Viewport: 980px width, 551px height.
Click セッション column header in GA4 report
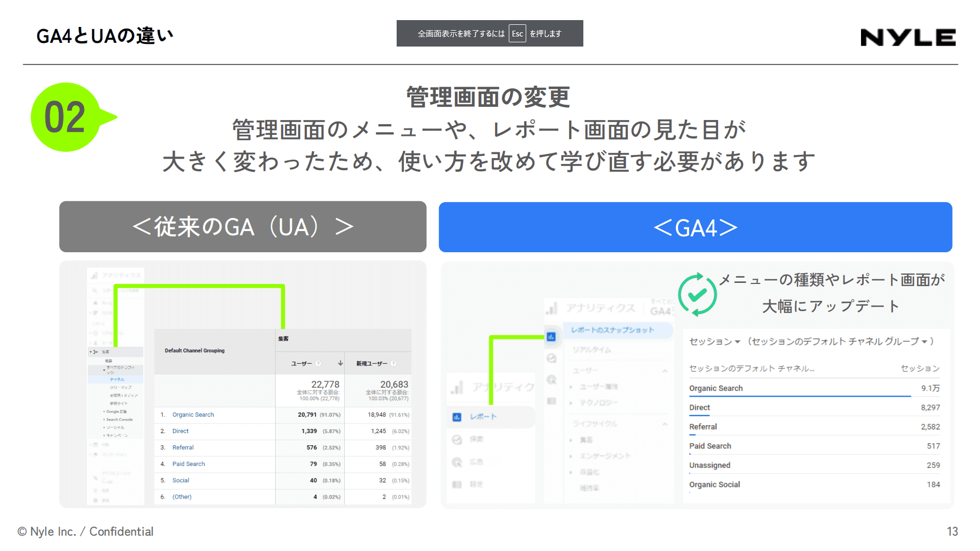tap(920, 369)
